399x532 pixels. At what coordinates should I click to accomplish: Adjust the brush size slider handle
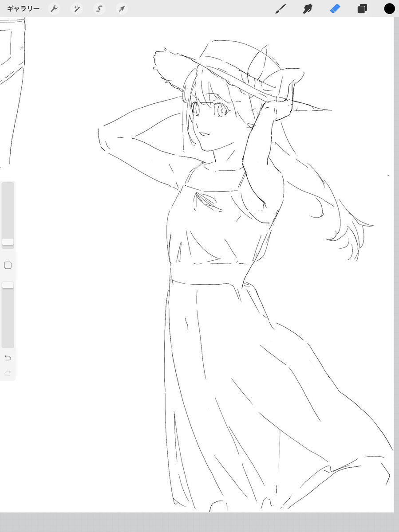pyautogui.click(x=8, y=242)
